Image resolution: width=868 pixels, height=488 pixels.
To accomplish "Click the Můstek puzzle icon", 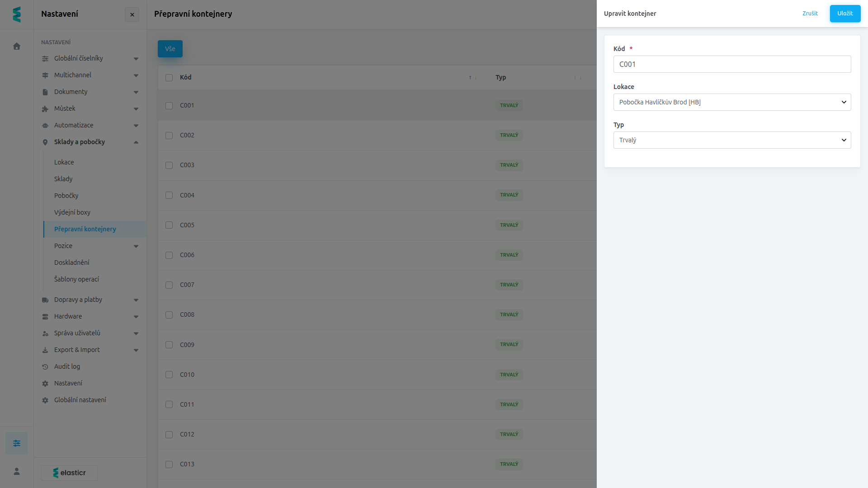I will (x=45, y=109).
